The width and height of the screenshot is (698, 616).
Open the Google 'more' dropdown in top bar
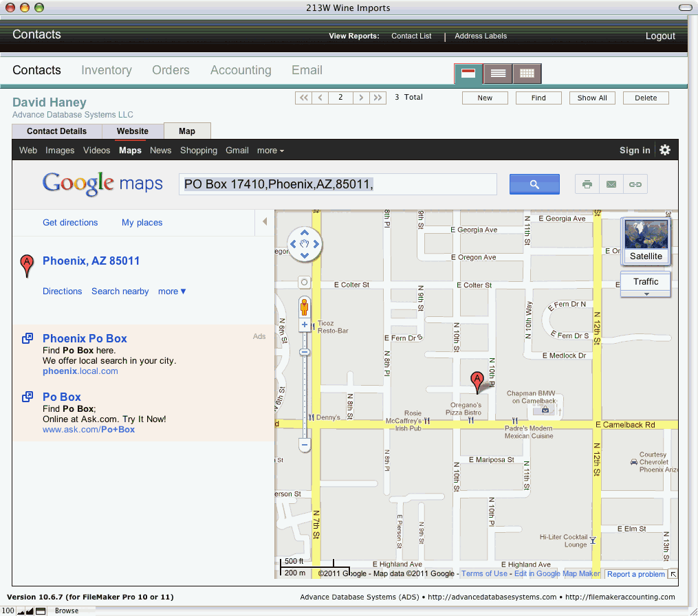270,151
